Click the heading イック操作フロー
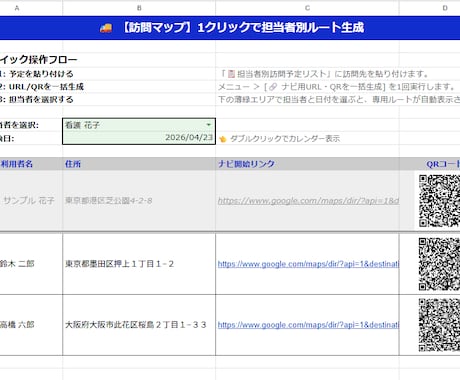Viewport: 460px width, 380px height. click(x=39, y=60)
